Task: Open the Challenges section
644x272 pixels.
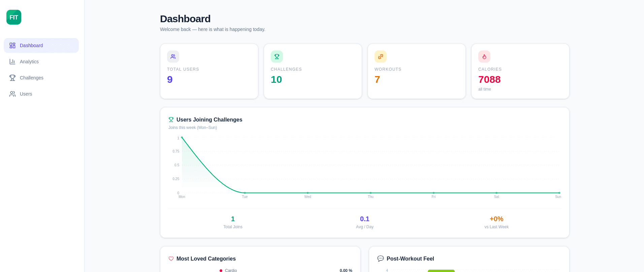Action: [41, 78]
